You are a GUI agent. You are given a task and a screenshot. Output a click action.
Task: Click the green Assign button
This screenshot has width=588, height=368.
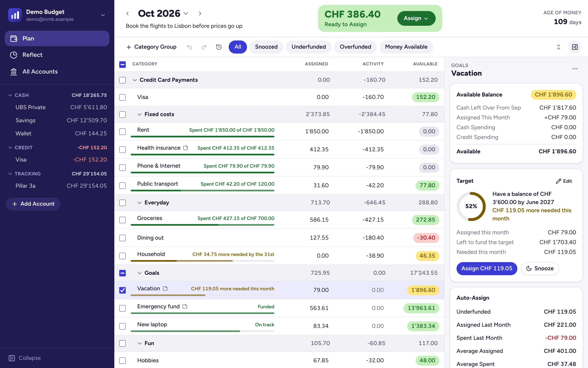point(416,18)
